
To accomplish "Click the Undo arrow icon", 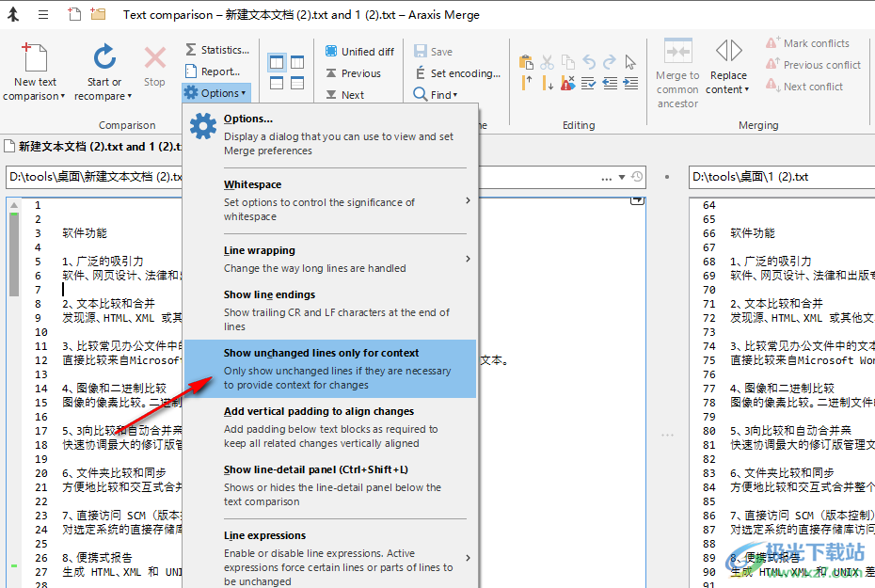I will [589, 62].
